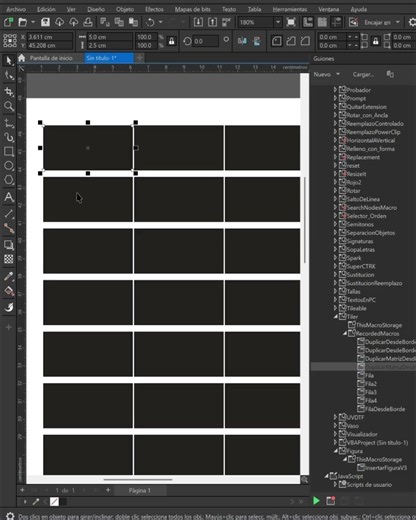Screen dimensions: 416x520
Task: Expand the Probador project node
Action: 336,90
